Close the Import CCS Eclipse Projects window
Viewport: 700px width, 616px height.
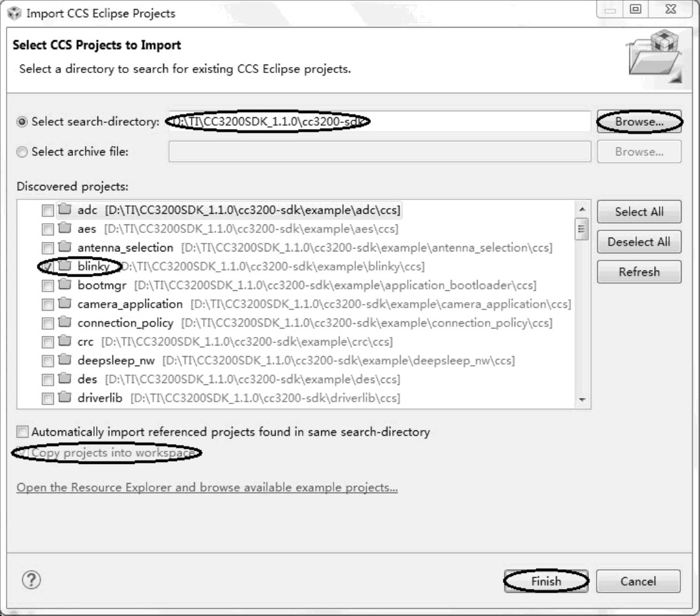pyautogui.click(x=670, y=9)
